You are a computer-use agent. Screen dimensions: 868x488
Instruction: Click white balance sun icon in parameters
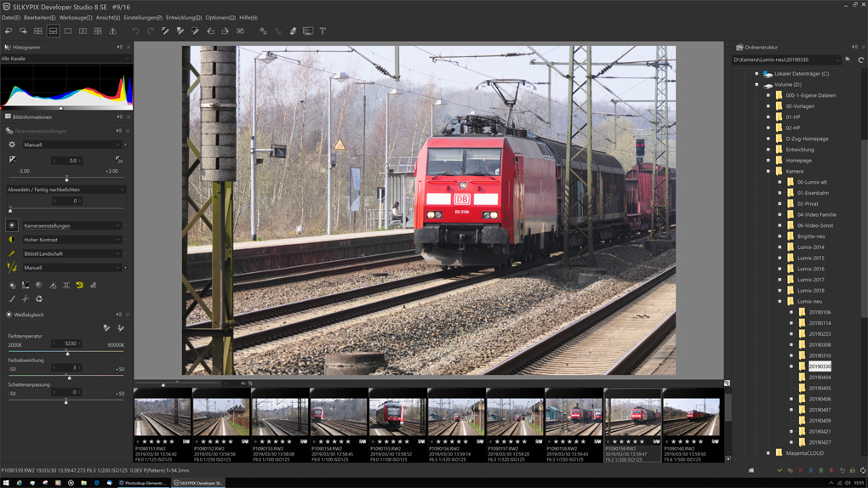12,226
